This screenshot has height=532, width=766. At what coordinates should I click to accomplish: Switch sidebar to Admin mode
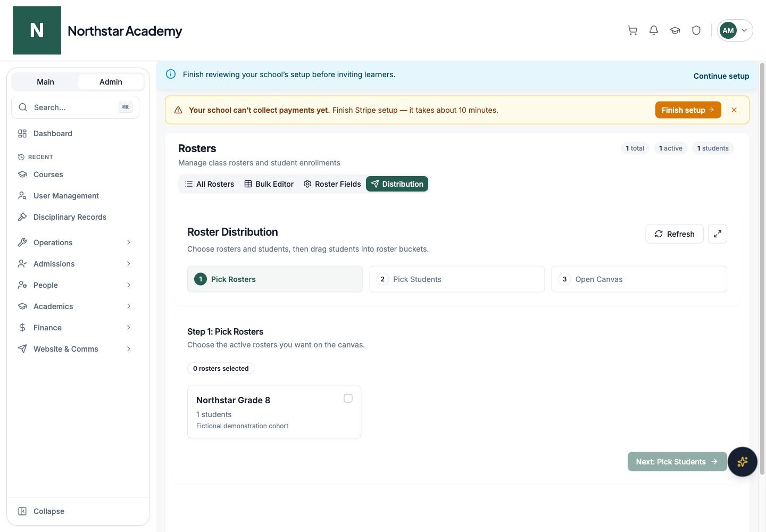pos(111,82)
